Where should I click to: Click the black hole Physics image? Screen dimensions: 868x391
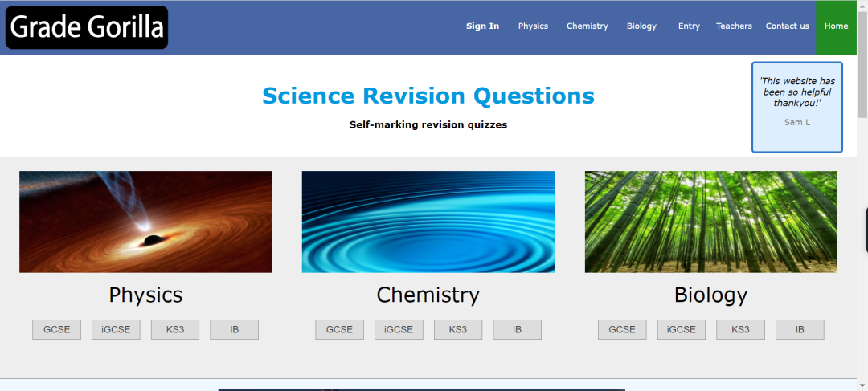tap(145, 222)
